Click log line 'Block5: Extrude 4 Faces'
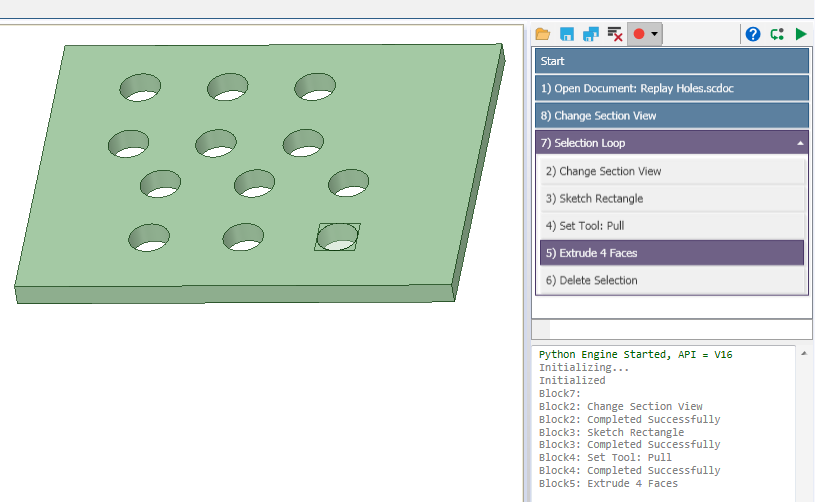Image resolution: width=815 pixels, height=502 pixels. 608,484
